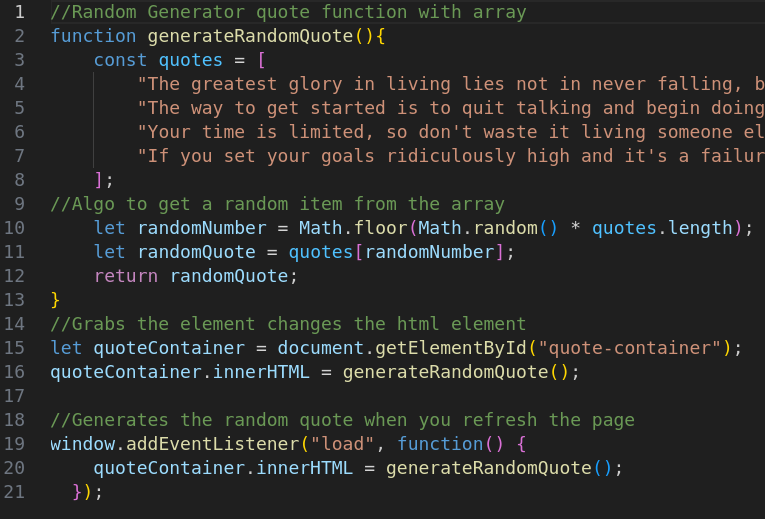Click line number 17 in the gutter
The width and height of the screenshot is (765, 519).
tap(14, 396)
